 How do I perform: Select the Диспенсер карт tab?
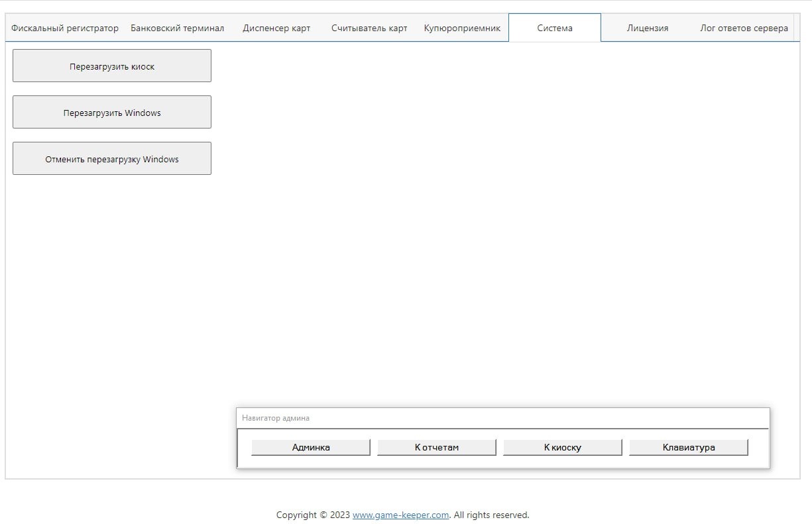[x=276, y=28]
